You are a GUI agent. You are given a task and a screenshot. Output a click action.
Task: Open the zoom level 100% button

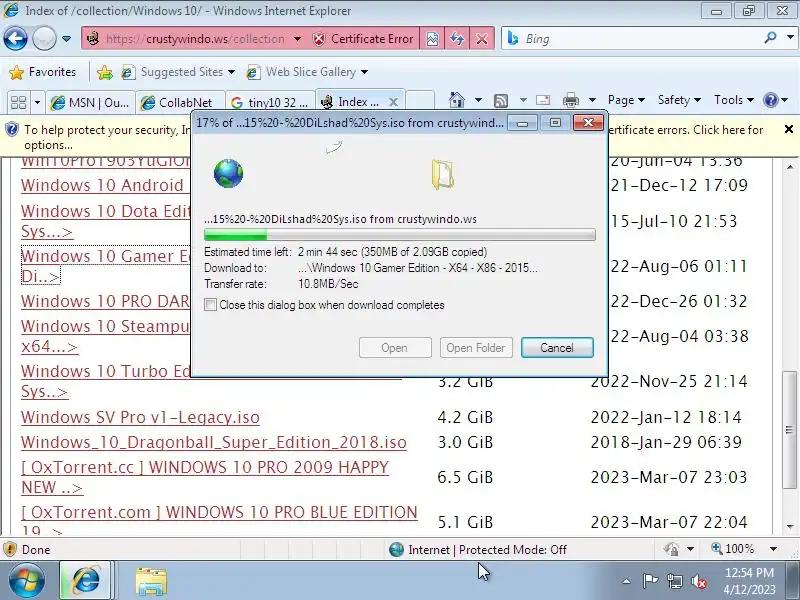(x=733, y=549)
